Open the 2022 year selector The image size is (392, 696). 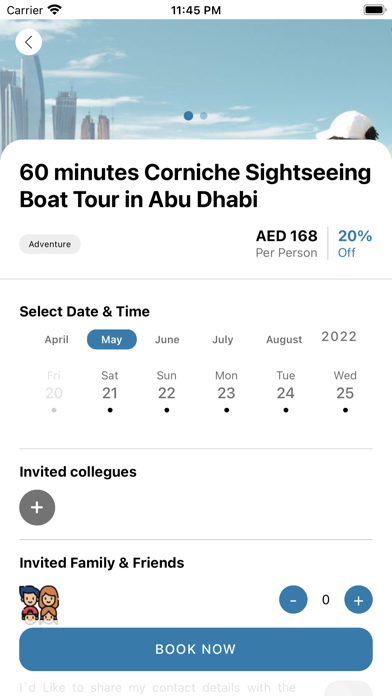(339, 336)
